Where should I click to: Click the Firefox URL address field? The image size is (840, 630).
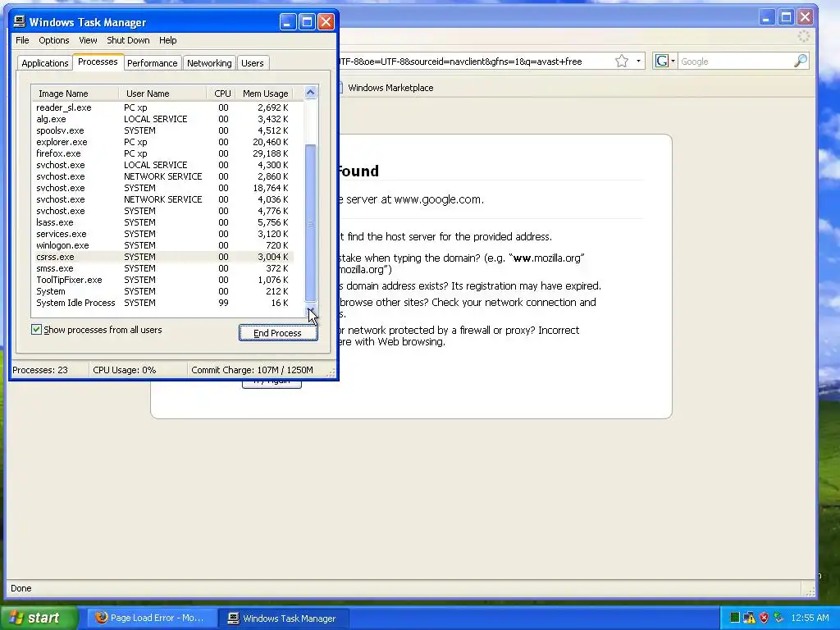474,61
